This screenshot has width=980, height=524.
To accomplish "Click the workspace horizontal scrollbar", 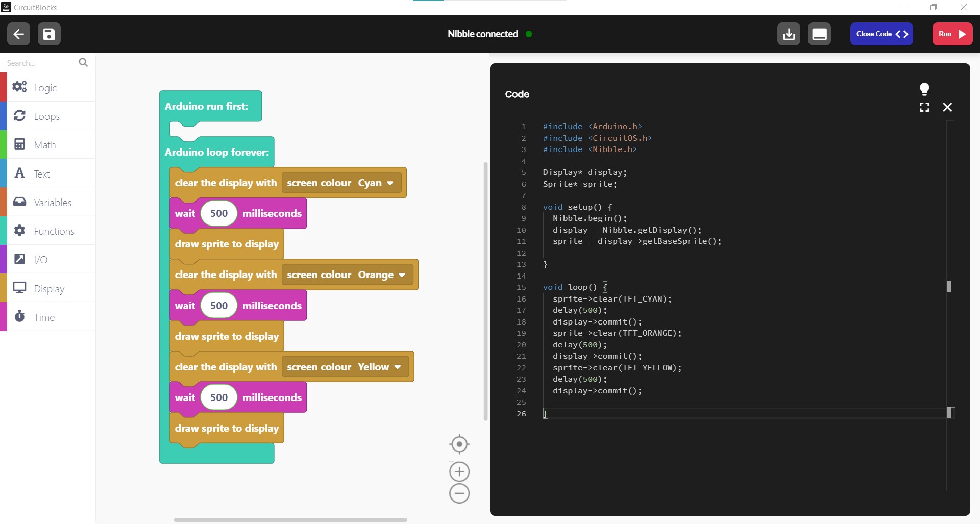I will pos(290,520).
